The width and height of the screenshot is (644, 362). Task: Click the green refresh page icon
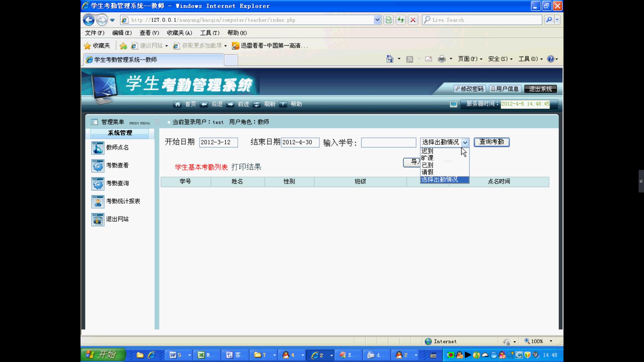pos(401,20)
